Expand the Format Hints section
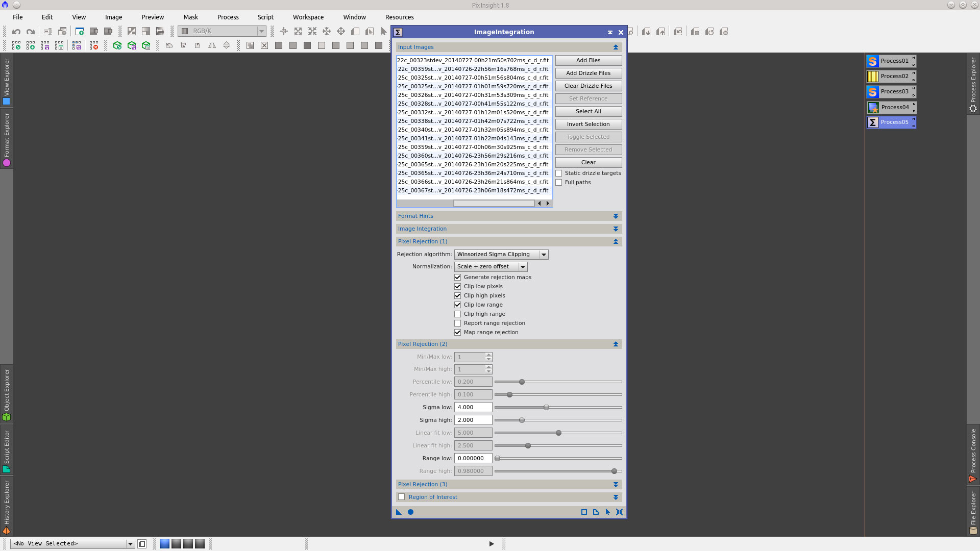Image resolution: width=980 pixels, height=551 pixels. [616, 216]
